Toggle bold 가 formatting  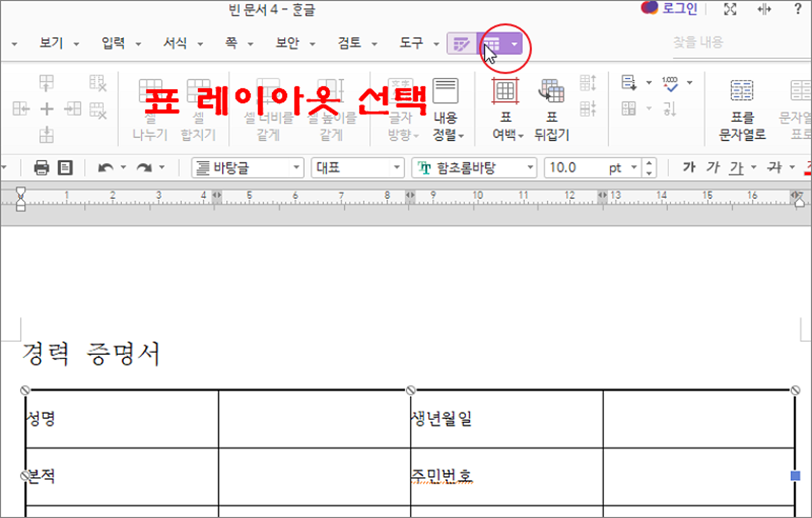689,168
